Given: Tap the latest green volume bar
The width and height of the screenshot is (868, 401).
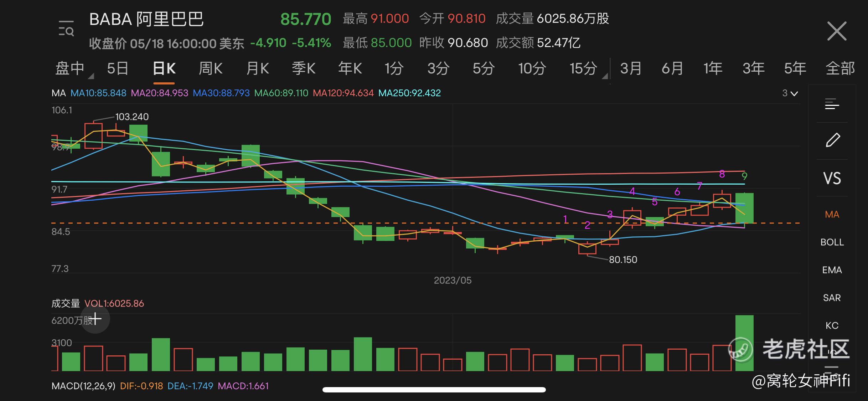Looking at the screenshot, I should pos(744,343).
